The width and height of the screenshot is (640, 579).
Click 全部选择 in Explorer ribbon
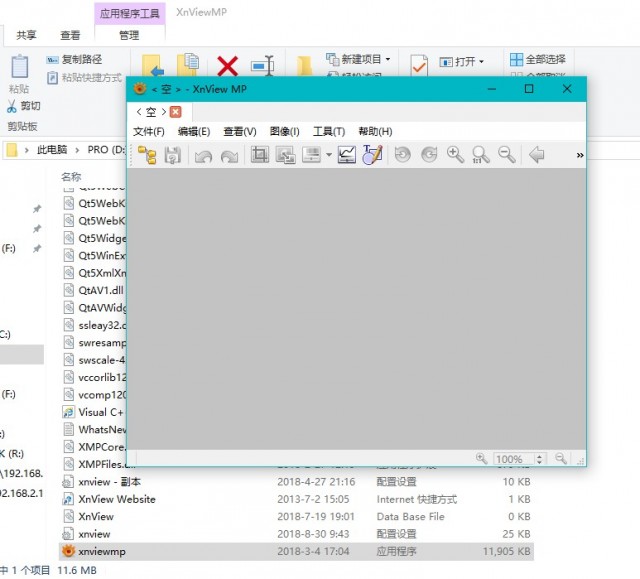tap(538, 60)
